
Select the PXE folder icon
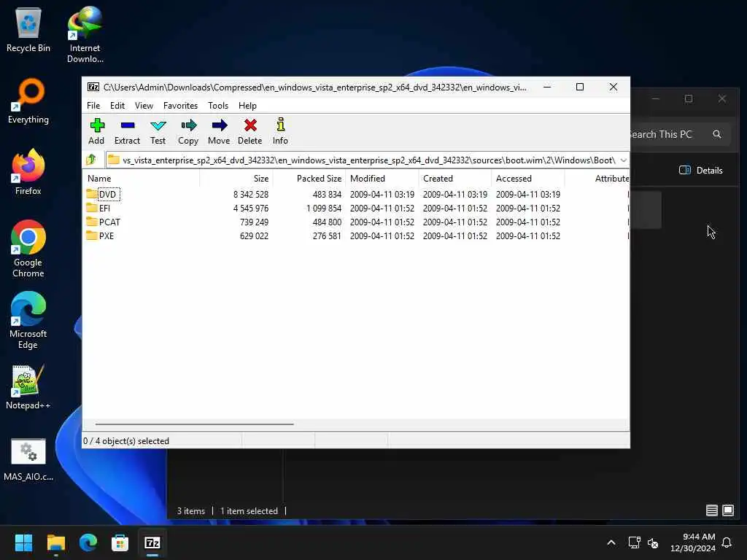[91, 236]
